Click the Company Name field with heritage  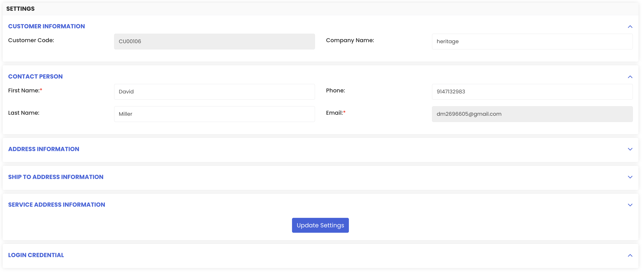pyautogui.click(x=532, y=42)
